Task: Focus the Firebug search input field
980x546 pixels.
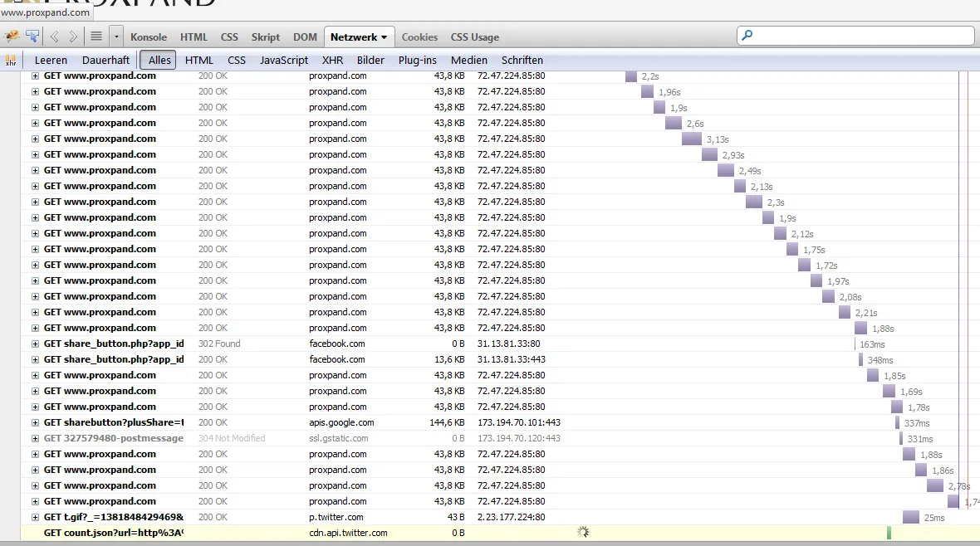Action: (863, 36)
